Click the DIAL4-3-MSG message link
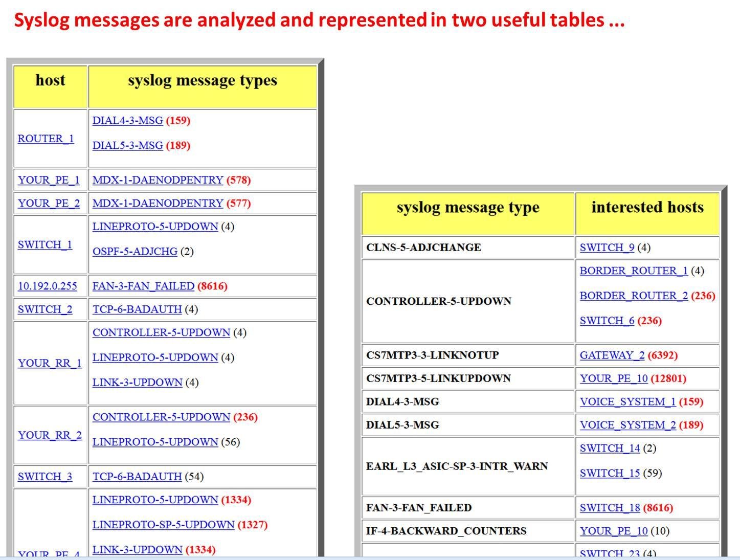740x560 pixels. click(126, 121)
